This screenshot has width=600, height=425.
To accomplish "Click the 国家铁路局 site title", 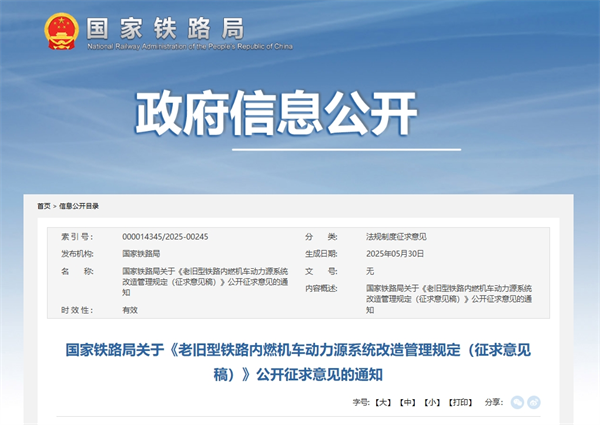I will point(165,29).
